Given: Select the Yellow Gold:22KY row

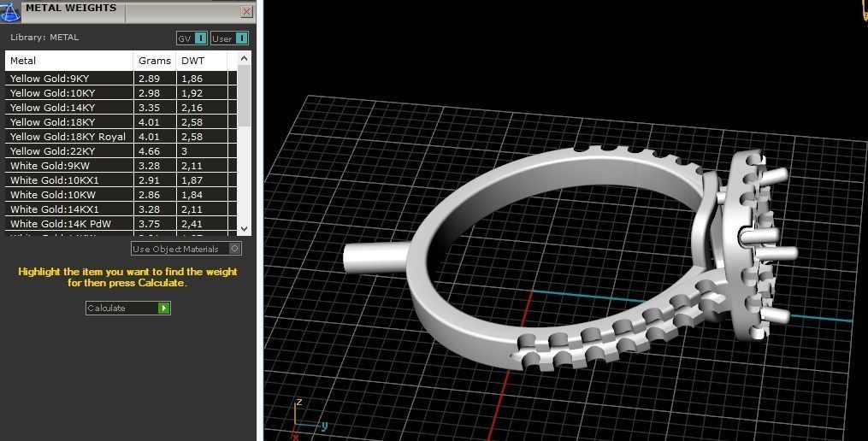Looking at the screenshot, I should pos(121,150).
